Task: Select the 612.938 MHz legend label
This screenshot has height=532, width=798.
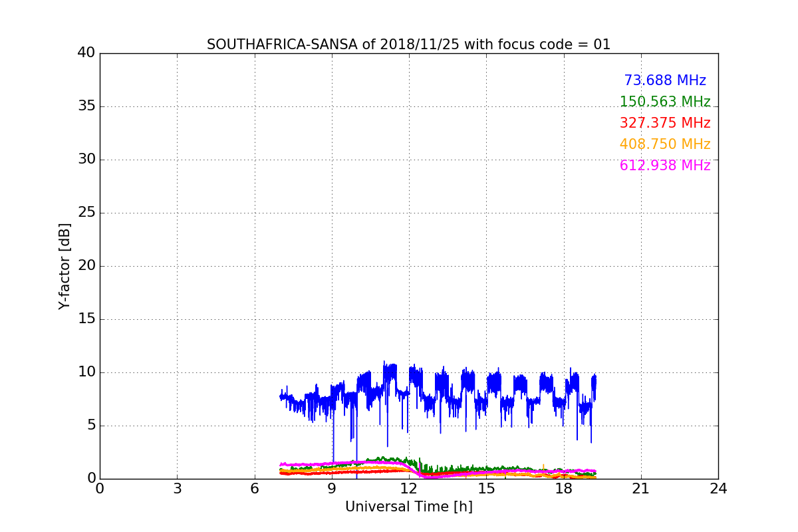Action: 665,166
